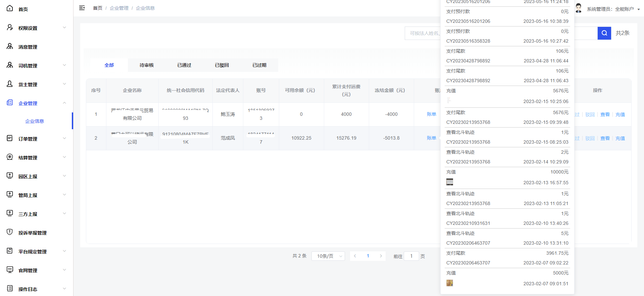Image resolution: width=644 pixels, height=296 pixels.
Task: Click the 消息管理 sidebar icon
Action: click(x=10, y=46)
